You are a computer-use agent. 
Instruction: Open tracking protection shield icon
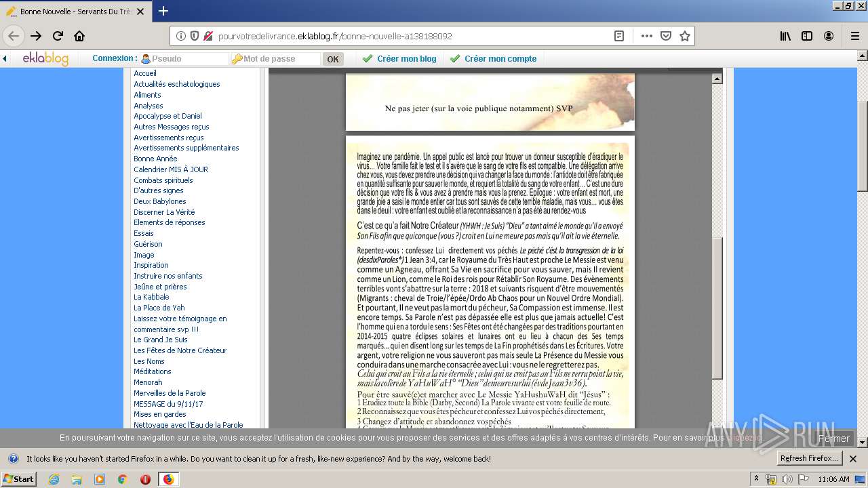[x=195, y=36]
